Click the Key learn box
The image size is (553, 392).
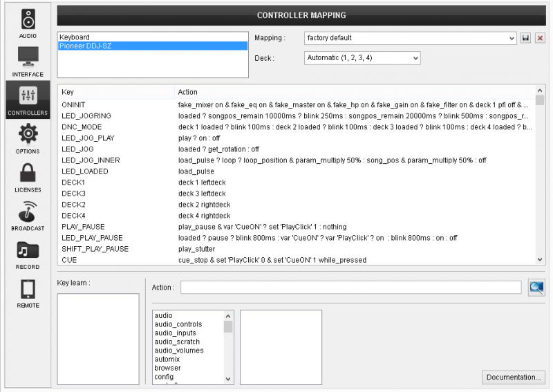coord(98,339)
